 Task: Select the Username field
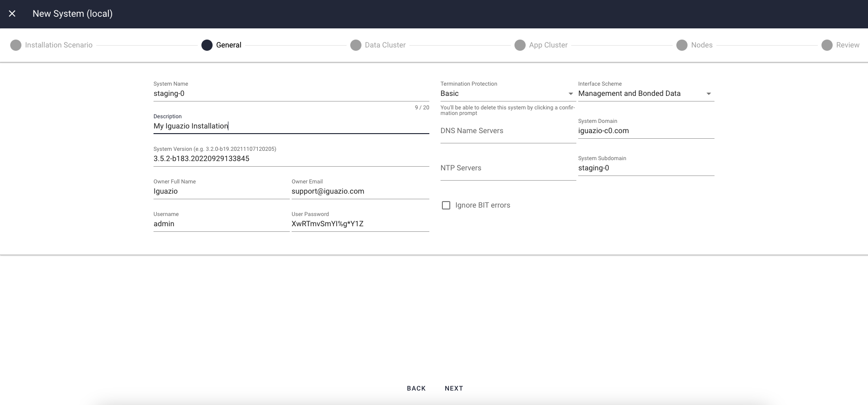221,224
